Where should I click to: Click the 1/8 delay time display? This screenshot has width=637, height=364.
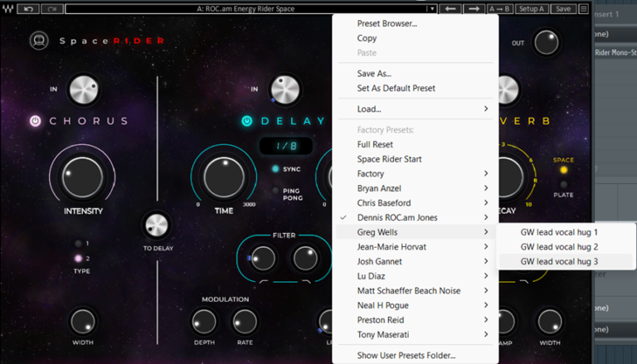[286, 146]
